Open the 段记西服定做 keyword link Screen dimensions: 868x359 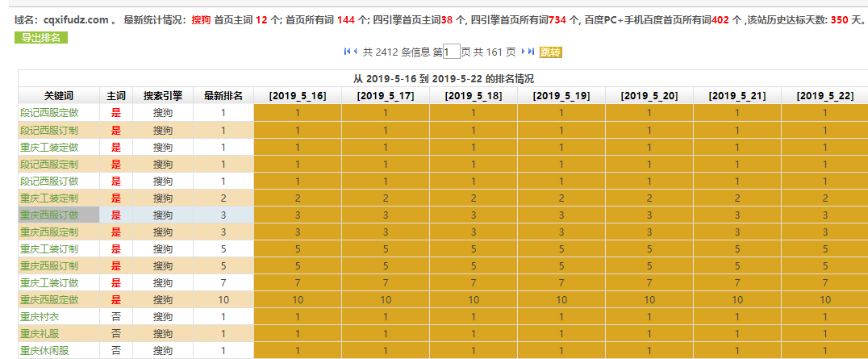49,112
